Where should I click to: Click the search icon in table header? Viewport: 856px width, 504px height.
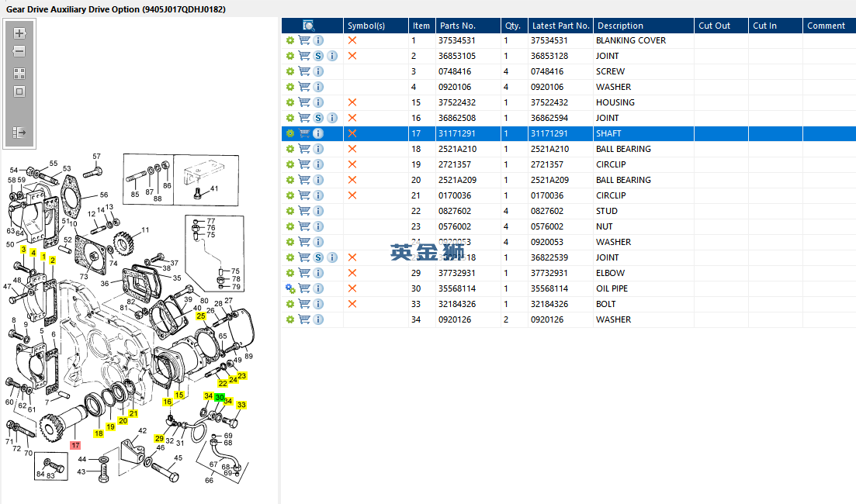pyautogui.click(x=308, y=26)
